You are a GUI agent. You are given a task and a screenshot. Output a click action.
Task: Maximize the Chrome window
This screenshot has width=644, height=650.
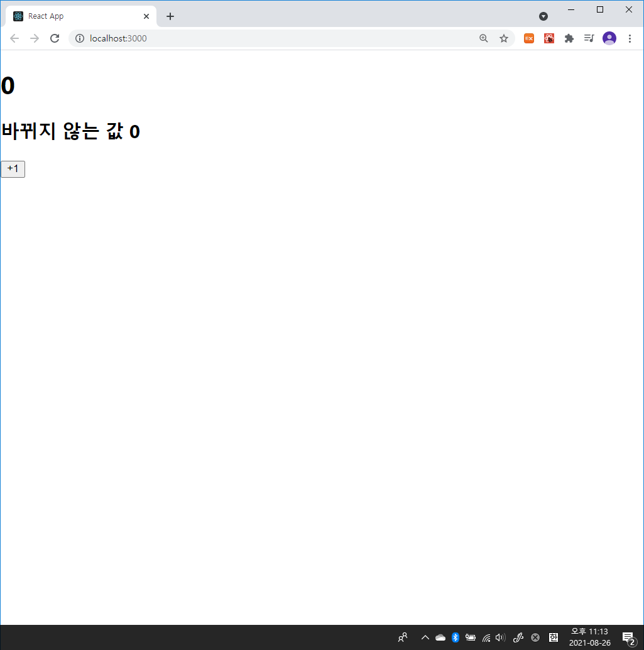coord(599,9)
